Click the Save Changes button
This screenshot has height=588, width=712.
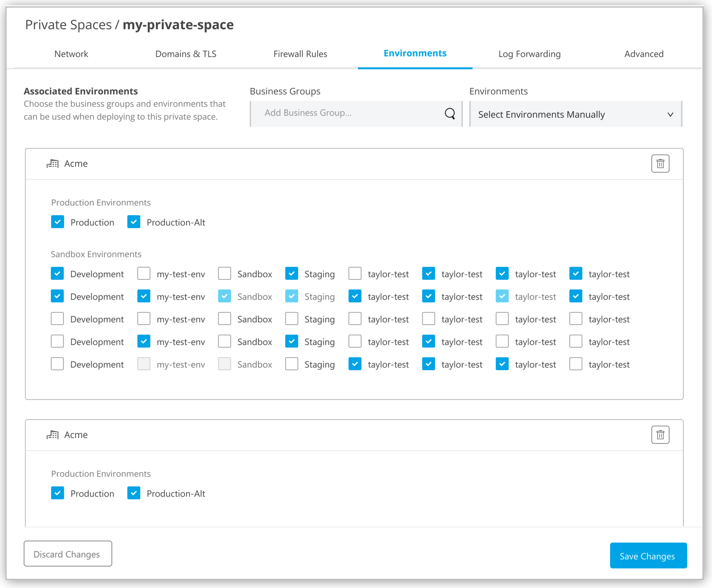(648, 556)
